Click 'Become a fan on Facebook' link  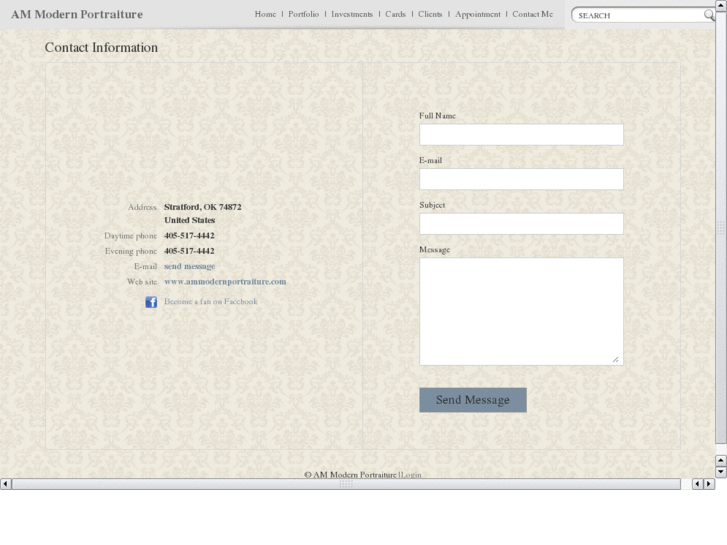point(210,301)
